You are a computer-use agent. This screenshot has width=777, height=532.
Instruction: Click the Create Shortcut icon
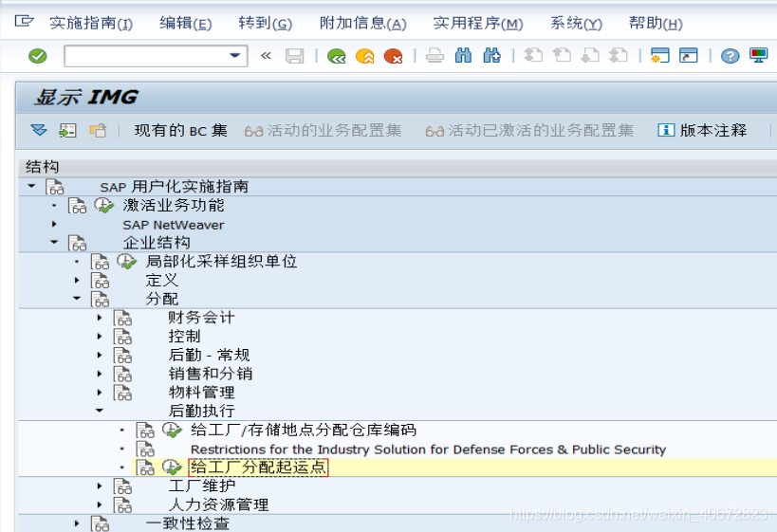(689, 56)
